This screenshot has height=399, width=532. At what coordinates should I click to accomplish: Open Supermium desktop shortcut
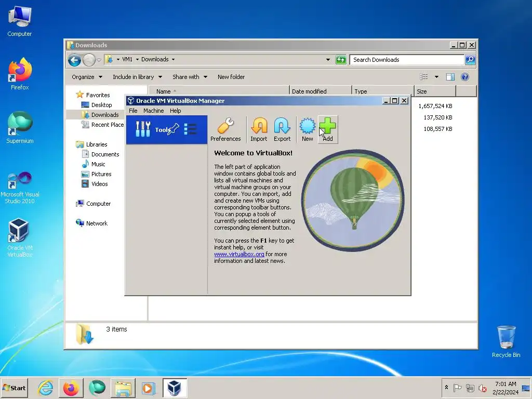pos(20,128)
